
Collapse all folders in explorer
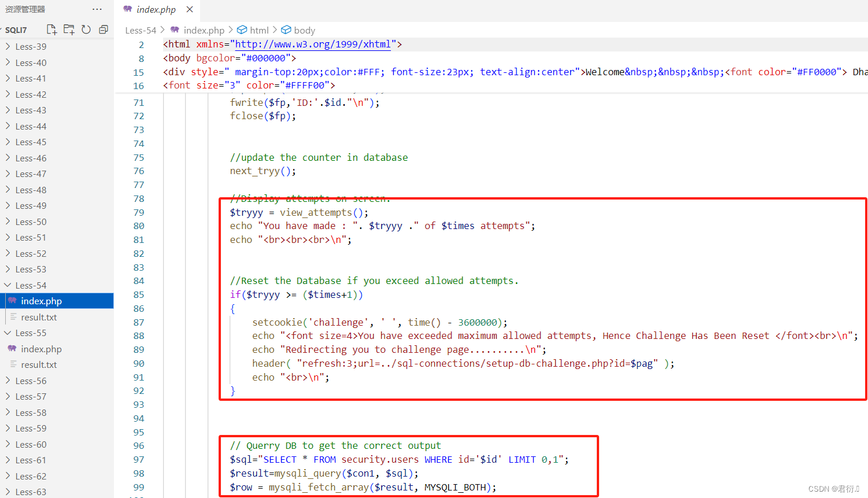click(104, 29)
